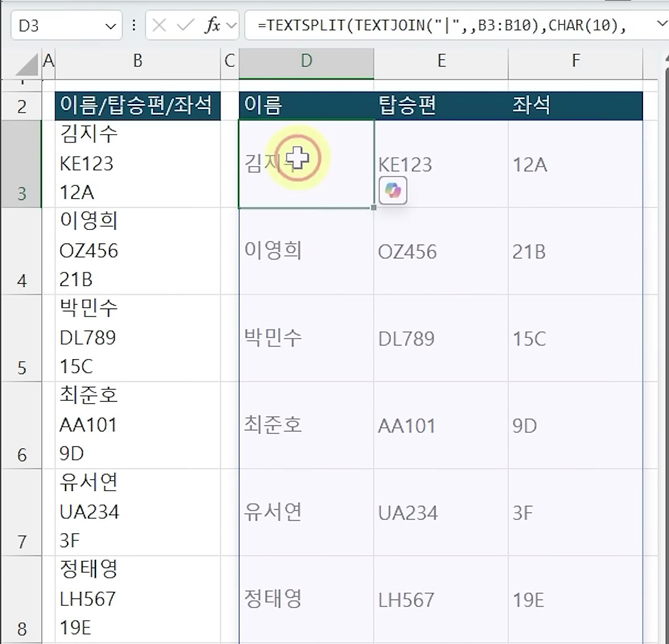Open the dropdown next to fx icon

(x=231, y=25)
